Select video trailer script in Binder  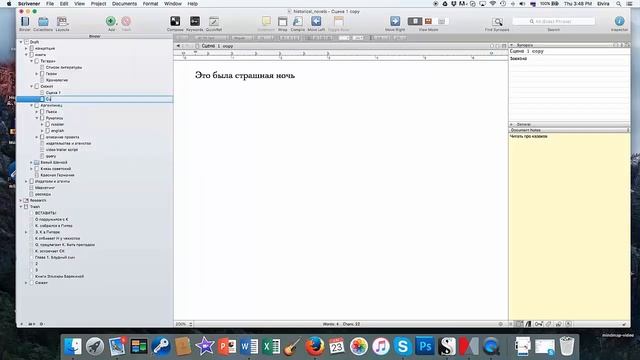[x=62, y=150]
